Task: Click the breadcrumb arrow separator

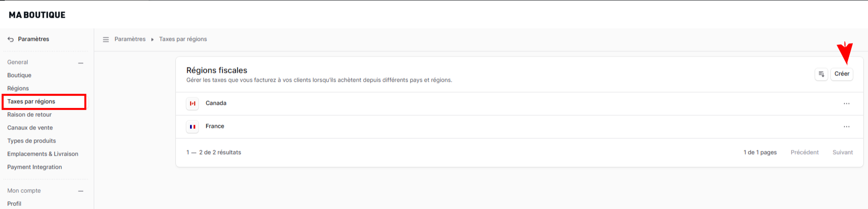Action: point(152,39)
